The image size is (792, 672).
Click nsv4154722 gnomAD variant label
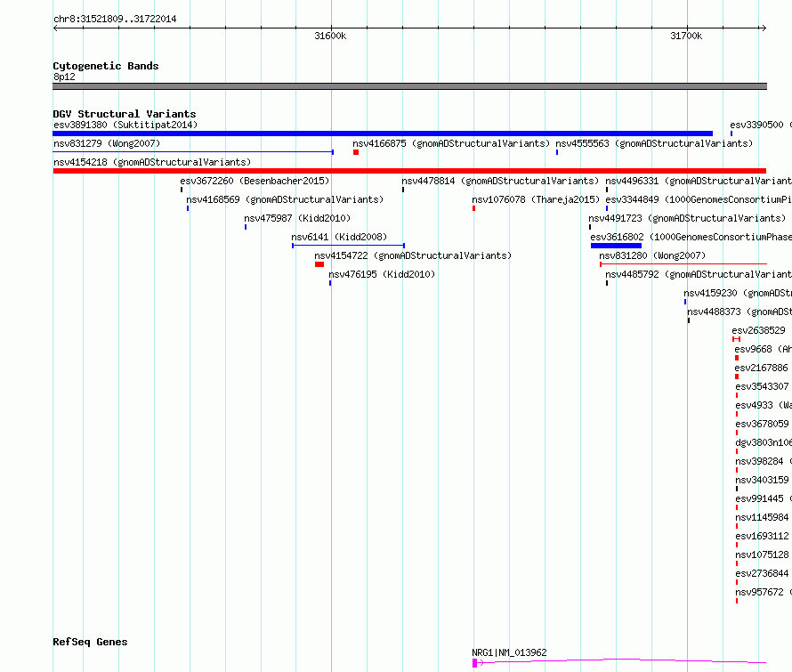413,255
